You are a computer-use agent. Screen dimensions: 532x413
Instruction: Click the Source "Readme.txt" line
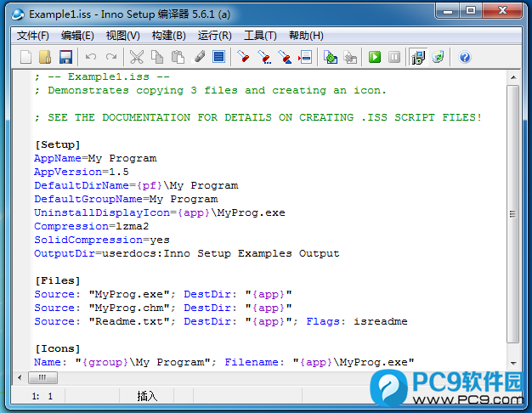tap(221, 321)
